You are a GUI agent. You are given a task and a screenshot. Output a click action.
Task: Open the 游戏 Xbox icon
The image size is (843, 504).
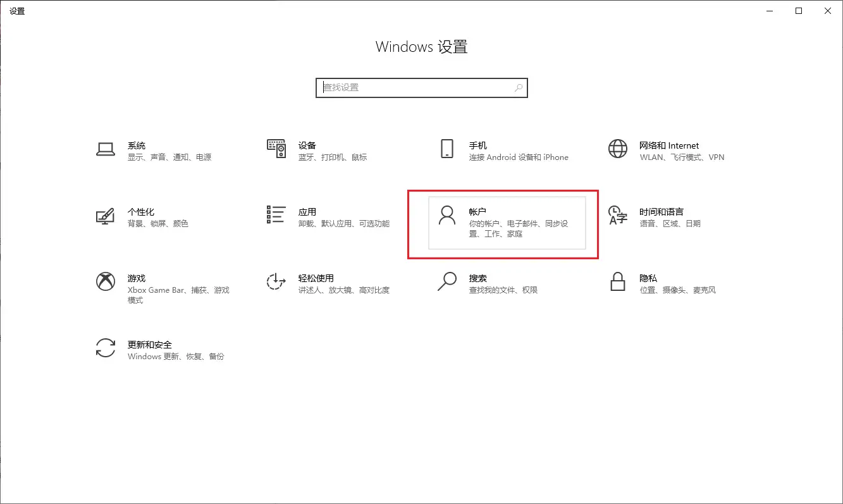105,281
